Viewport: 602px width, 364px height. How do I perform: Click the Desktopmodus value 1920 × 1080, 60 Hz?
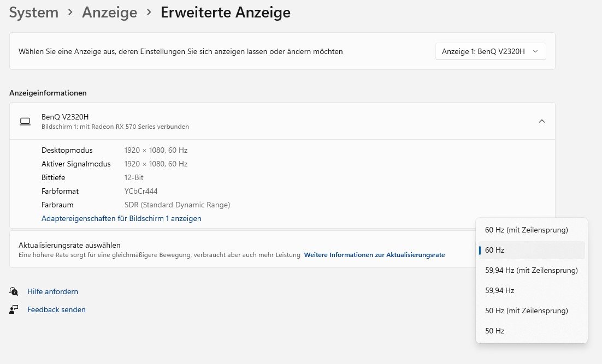[x=156, y=151]
